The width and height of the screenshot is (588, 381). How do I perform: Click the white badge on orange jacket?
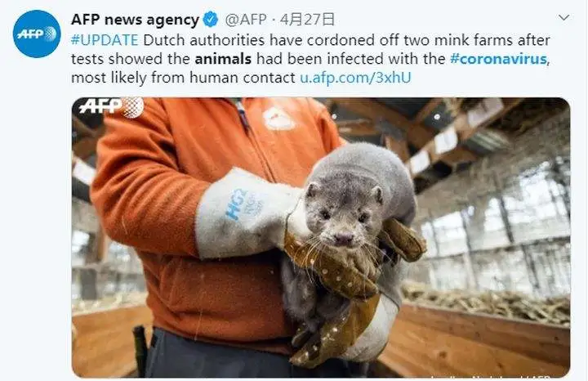click(278, 119)
